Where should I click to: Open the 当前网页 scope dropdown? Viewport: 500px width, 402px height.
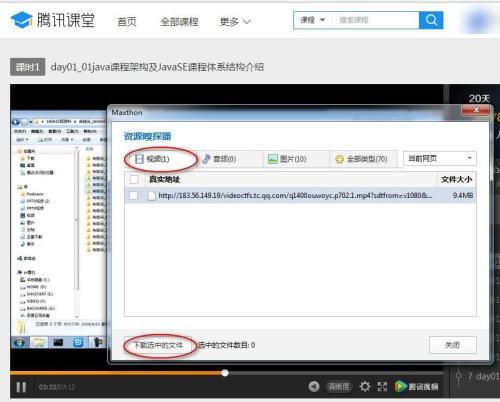pyautogui.click(x=440, y=158)
